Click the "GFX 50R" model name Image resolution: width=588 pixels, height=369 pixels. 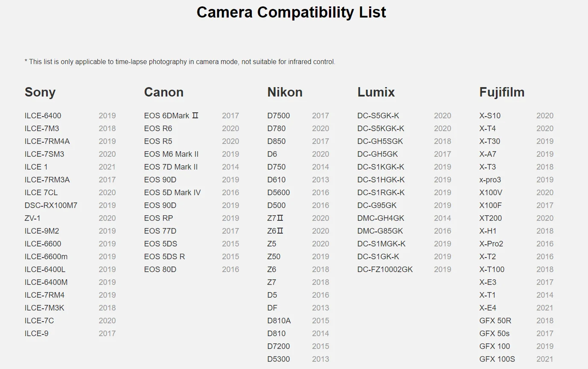pyautogui.click(x=495, y=321)
